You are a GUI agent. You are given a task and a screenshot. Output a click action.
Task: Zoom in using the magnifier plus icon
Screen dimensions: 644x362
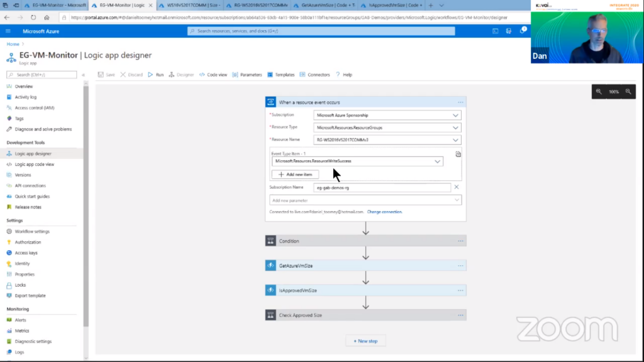coord(628,92)
